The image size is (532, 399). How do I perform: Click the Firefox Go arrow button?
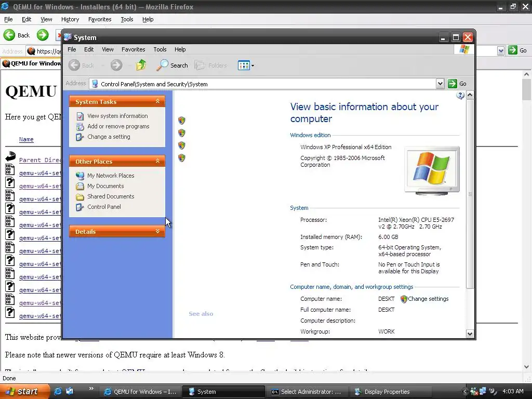point(513,50)
